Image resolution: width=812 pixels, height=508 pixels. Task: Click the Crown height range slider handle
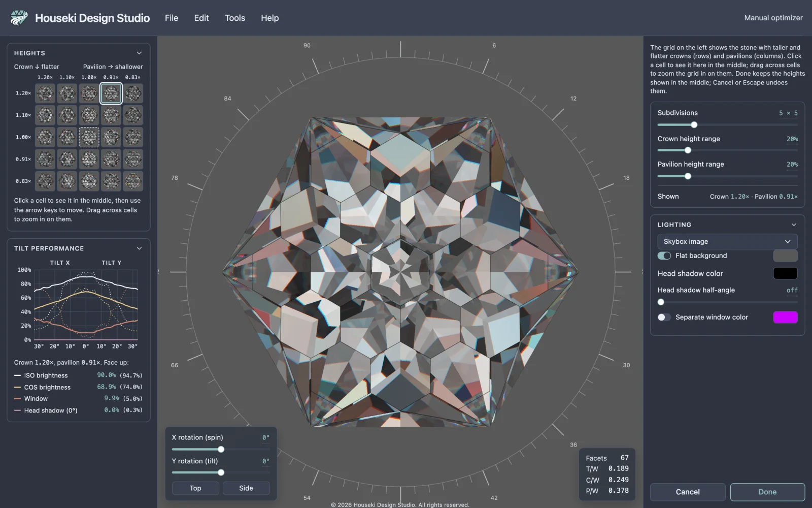[688, 150]
